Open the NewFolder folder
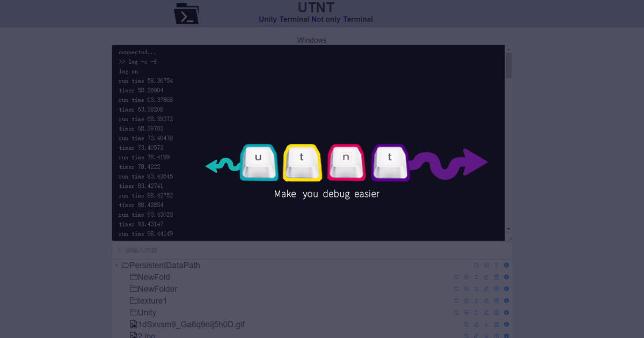 (x=153, y=289)
